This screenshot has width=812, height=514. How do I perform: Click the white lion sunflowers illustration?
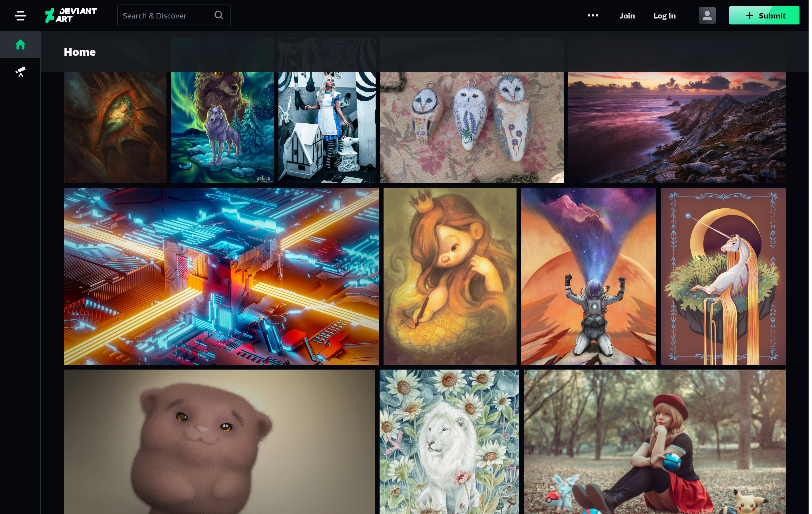point(449,441)
